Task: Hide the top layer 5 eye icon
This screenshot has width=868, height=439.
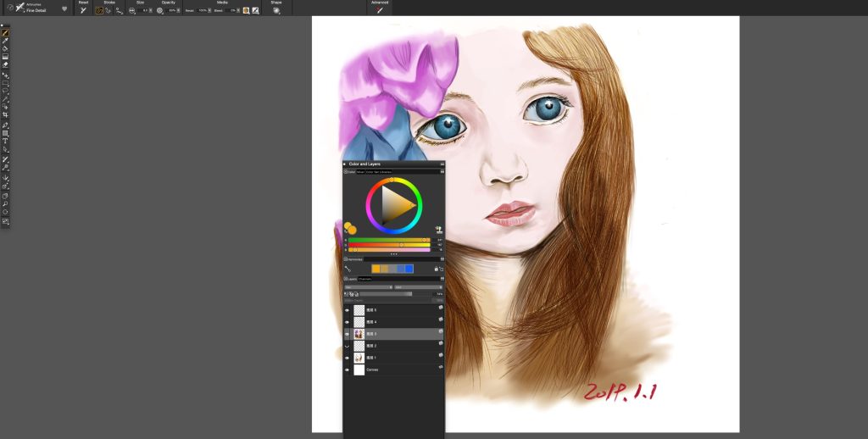Action: (347, 310)
